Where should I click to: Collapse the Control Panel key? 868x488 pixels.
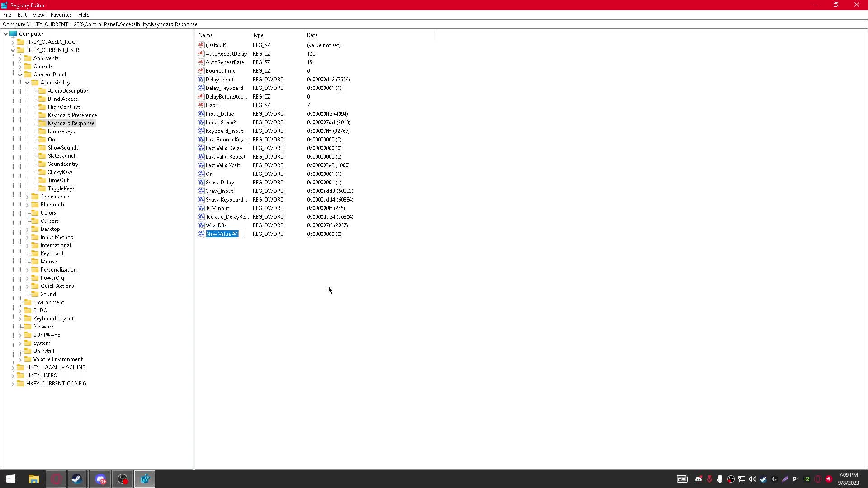point(20,75)
